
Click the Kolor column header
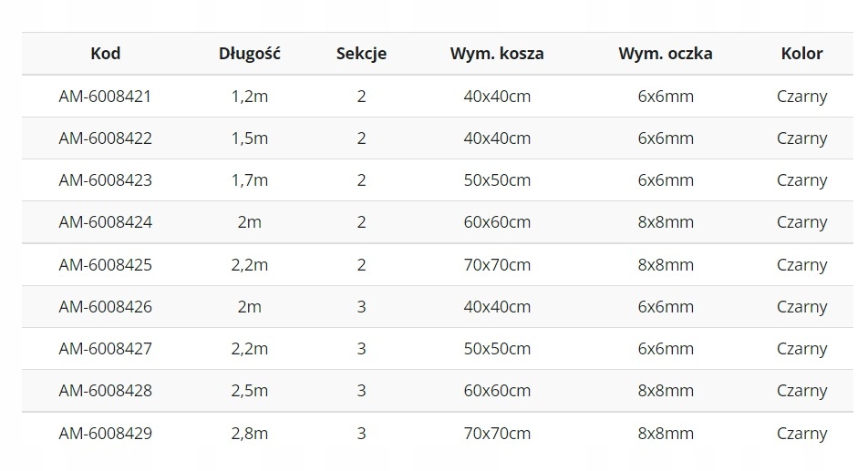point(801,54)
